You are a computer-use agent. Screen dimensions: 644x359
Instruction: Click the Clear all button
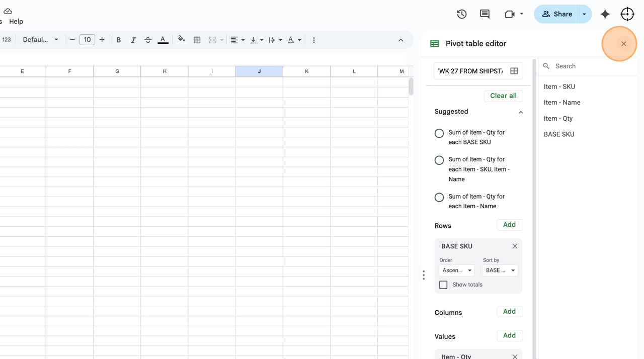(503, 96)
